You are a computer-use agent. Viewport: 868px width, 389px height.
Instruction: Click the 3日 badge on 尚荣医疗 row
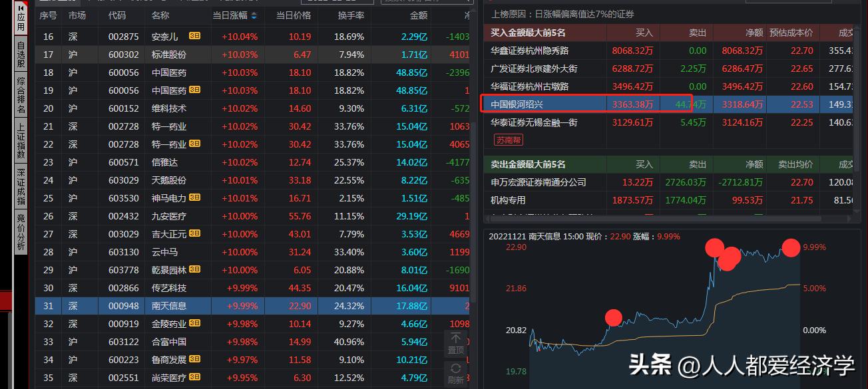tap(194, 378)
